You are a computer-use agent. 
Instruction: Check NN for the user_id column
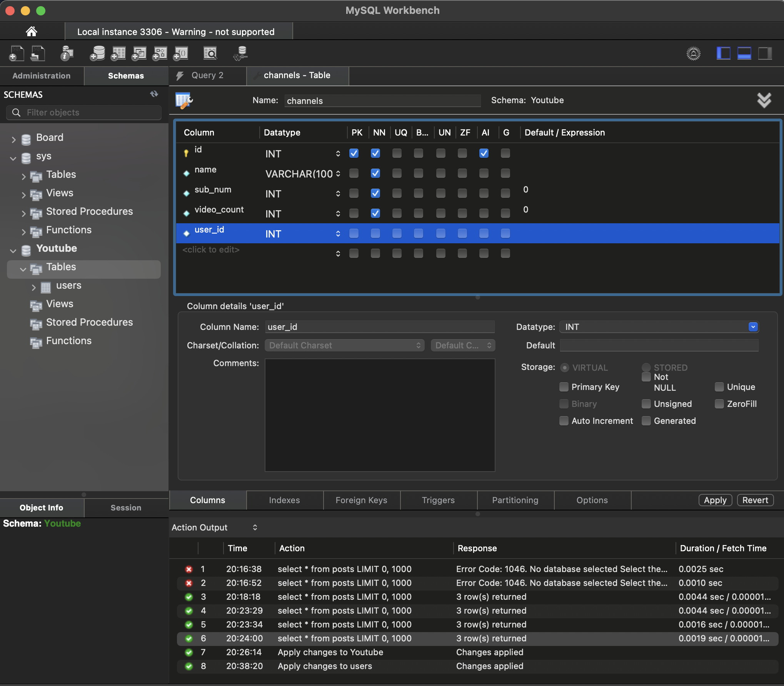pyautogui.click(x=375, y=233)
